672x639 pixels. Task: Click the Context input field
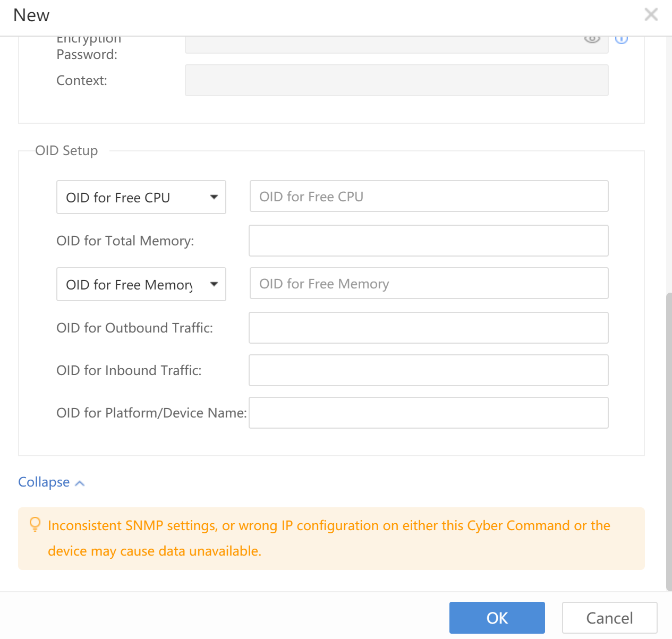[x=396, y=80]
